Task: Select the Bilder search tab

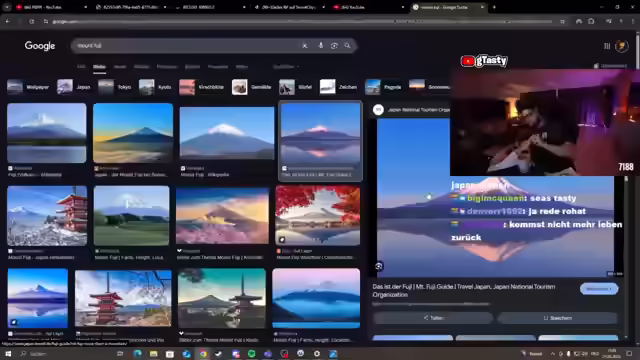Action: [x=99, y=67]
